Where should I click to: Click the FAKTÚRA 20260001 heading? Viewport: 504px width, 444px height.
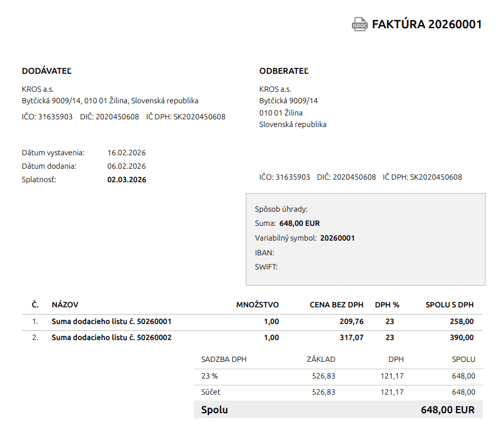tap(426, 25)
